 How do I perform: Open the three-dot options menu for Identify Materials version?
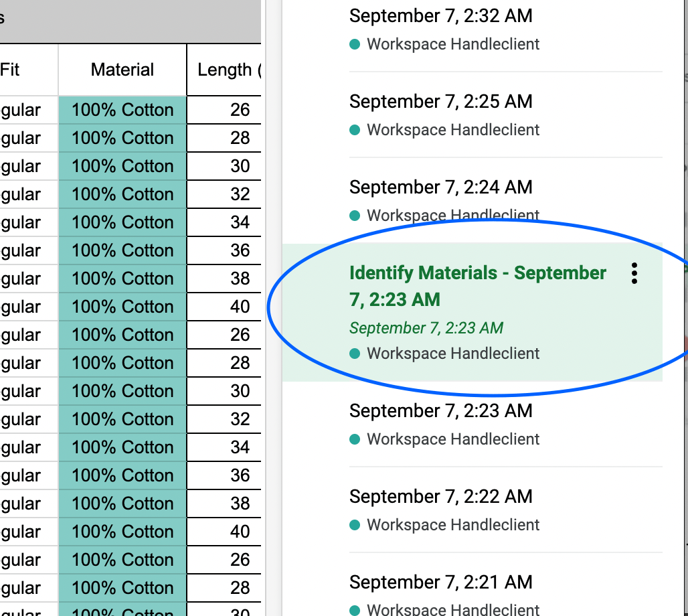634,273
